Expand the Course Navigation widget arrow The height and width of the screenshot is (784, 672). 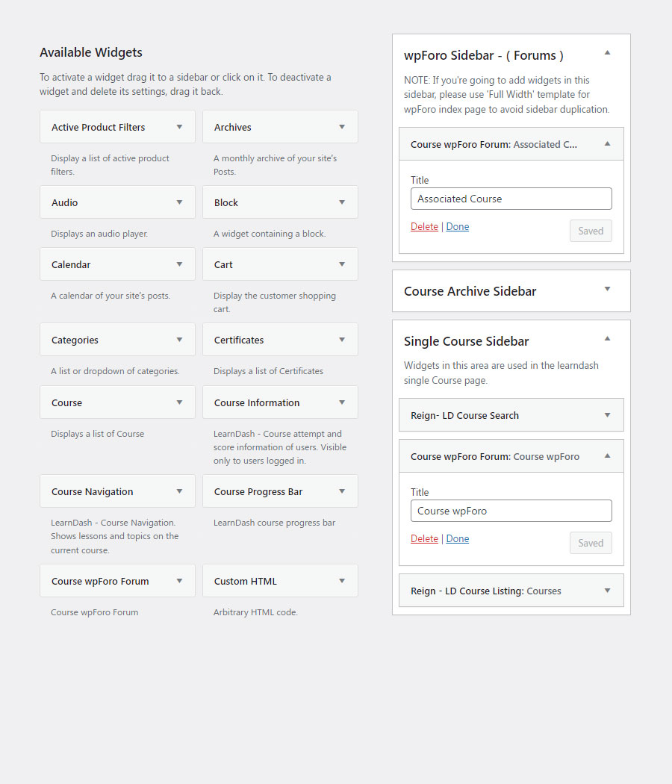[179, 491]
